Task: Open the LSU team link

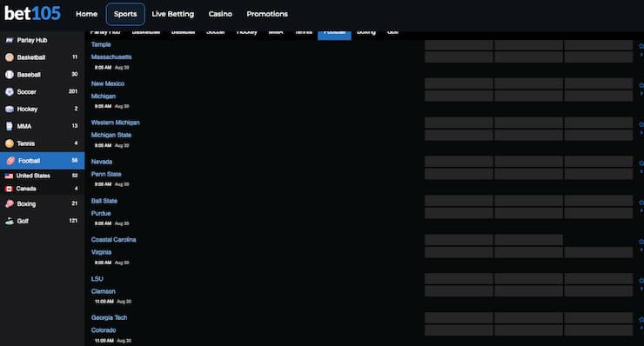Action: click(97, 279)
